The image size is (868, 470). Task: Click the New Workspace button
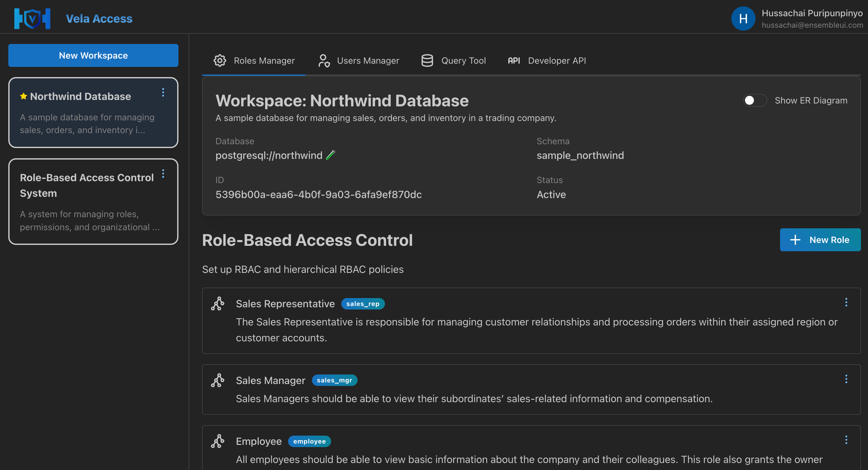pyautogui.click(x=93, y=55)
